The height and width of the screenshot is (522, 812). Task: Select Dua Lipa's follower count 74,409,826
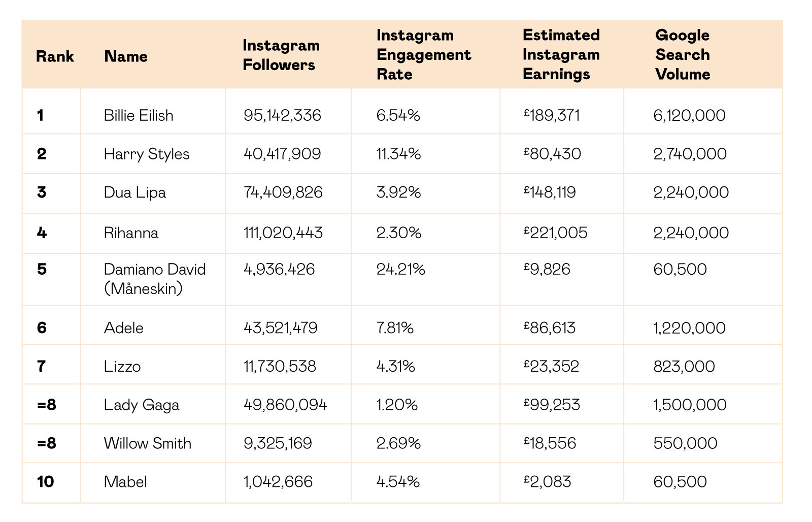point(283,192)
